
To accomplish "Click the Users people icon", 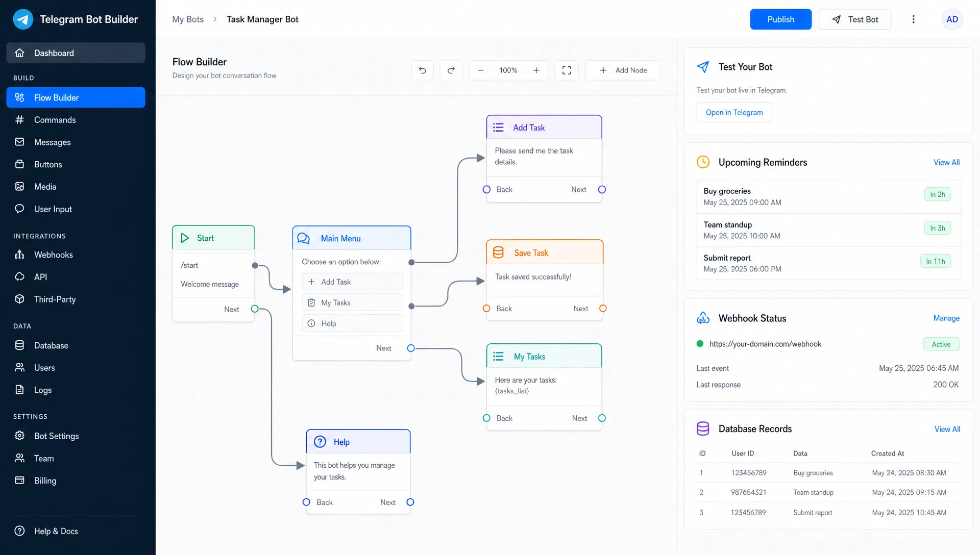I will [19, 367].
